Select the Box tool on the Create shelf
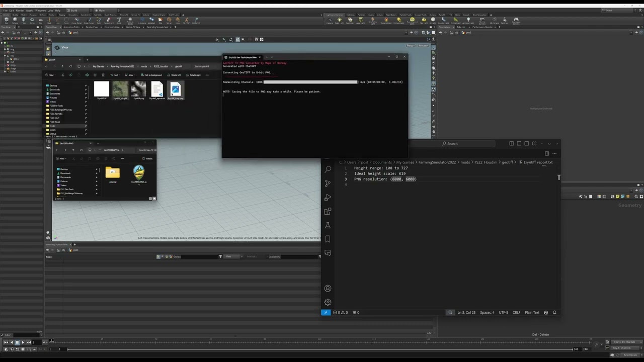644x362 pixels. click(x=7, y=21)
